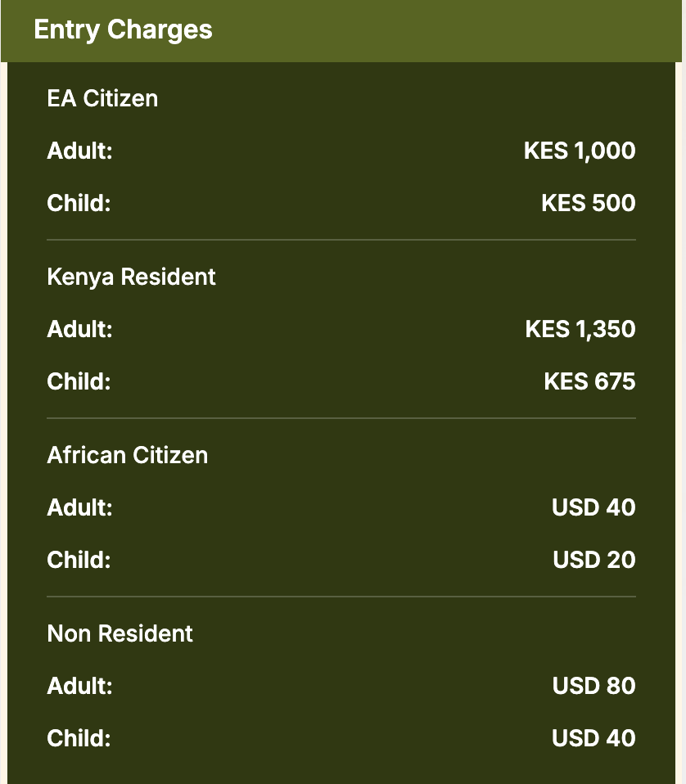This screenshot has width=686, height=784.
Task: Click the KES 1,000 price
Action: [580, 151]
